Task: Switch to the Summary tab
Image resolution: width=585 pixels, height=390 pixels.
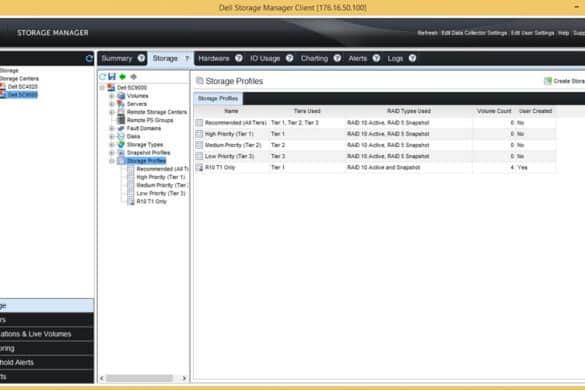Action: pyautogui.click(x=117, y=59)
